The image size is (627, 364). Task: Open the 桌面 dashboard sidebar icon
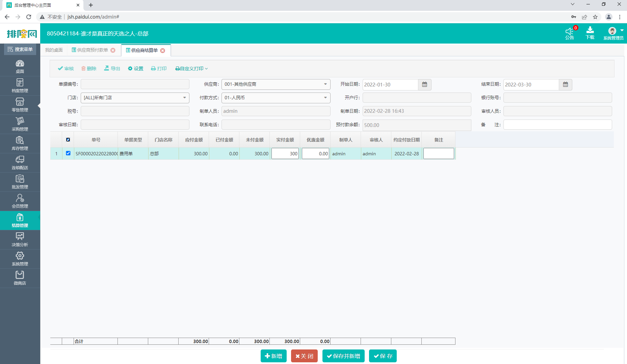[20, 67]
